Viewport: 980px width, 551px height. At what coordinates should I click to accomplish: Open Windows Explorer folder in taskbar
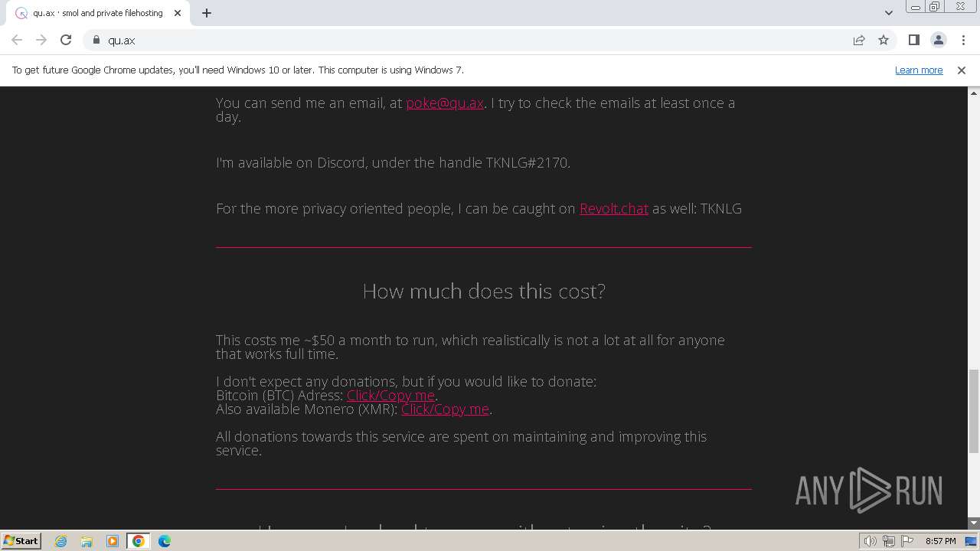pos(87,541)
